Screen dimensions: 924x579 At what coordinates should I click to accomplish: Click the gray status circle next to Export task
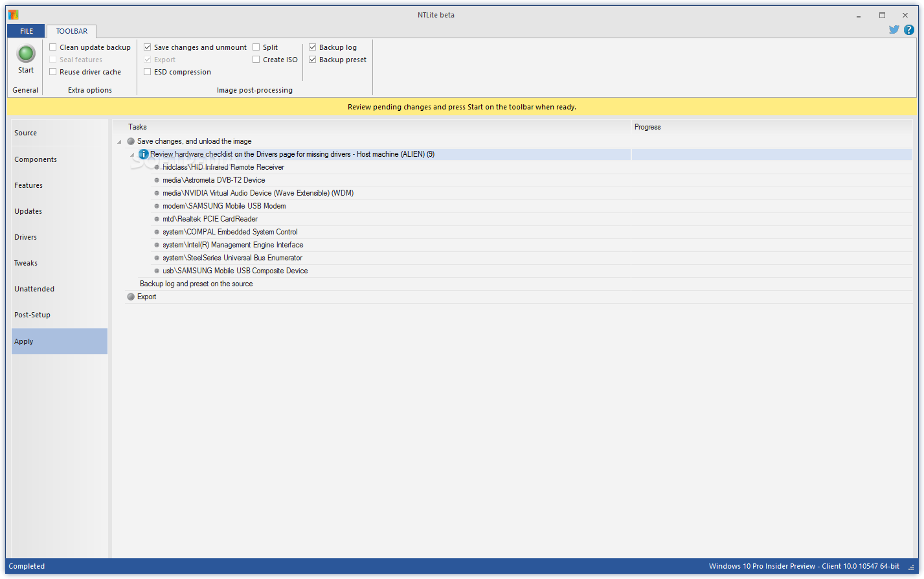pyautogui.click(x=131, y=297)
